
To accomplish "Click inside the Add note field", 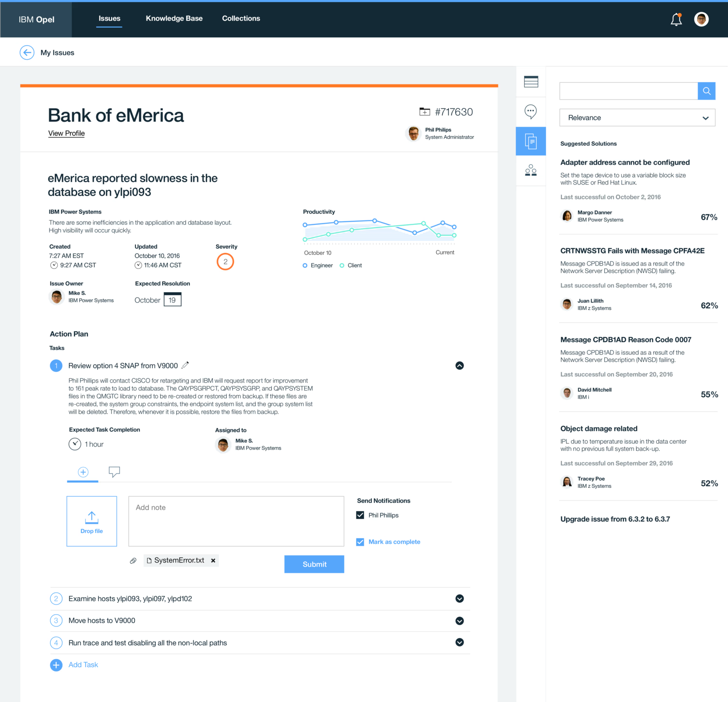I will [236, 521].
